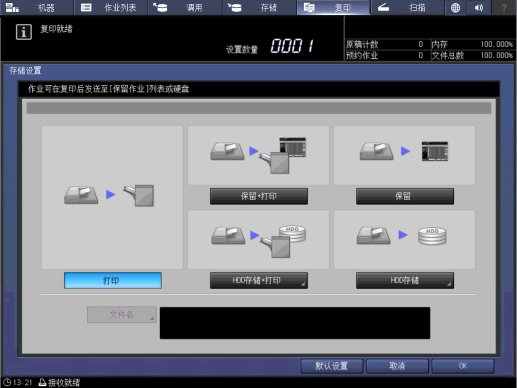The height and width of the screenshot is (388, 517).
Task: Click the 预约作业 reserved job row
Action: (x=386, y=55)
